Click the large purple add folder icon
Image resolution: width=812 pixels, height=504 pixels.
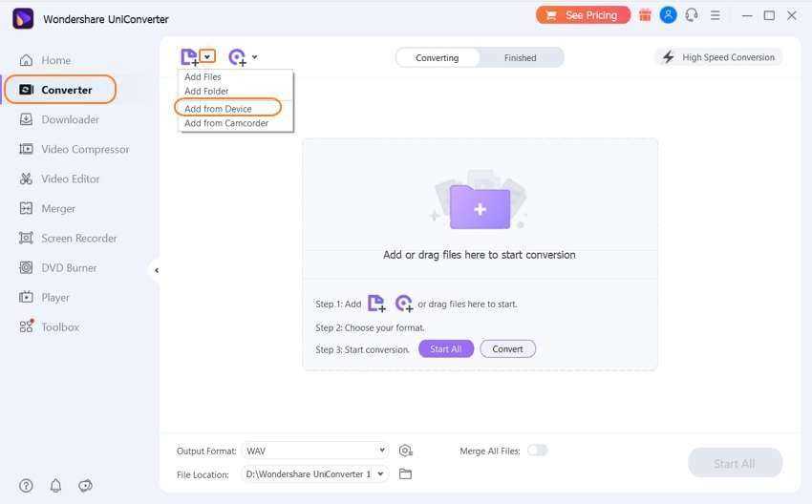[x=480, y=206]
